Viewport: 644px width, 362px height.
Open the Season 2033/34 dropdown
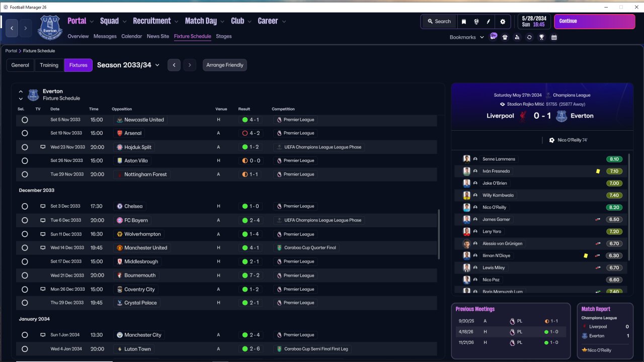[x=128, y=65]
